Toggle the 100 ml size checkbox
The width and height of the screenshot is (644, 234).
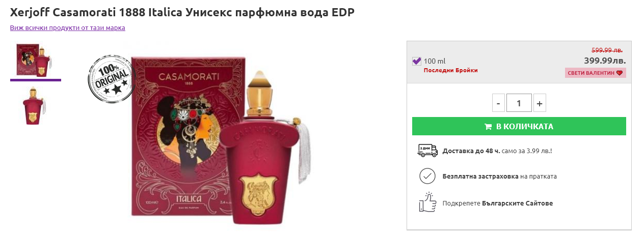[x=417, y=61]
